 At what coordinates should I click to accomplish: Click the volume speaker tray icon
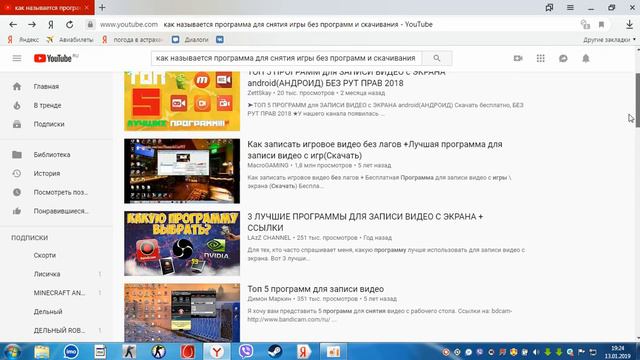pyautogui.click(x=536, y=352)
